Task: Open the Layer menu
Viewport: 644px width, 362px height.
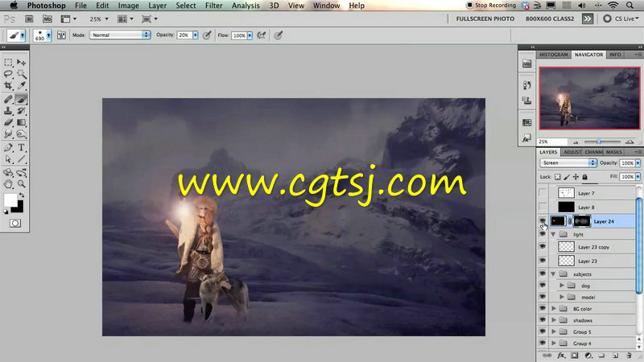Action: 157,6
